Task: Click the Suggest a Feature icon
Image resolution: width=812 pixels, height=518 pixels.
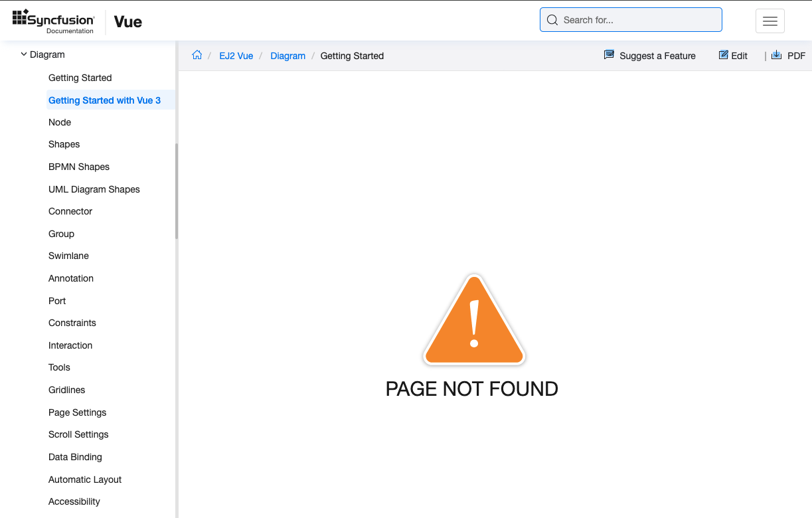Action: [x=609, y=55]
